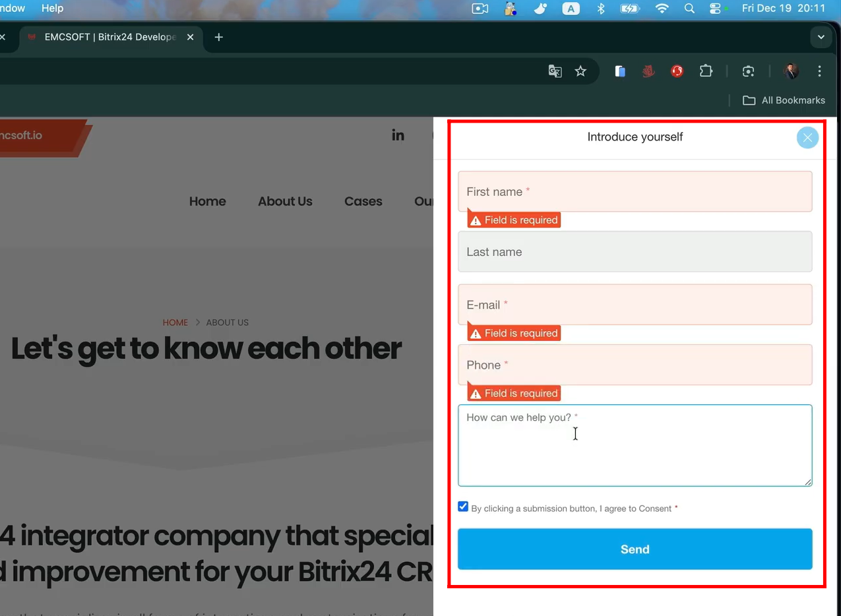
Task: Open macOS Spotlight search icon
Action: click(689, 9)
